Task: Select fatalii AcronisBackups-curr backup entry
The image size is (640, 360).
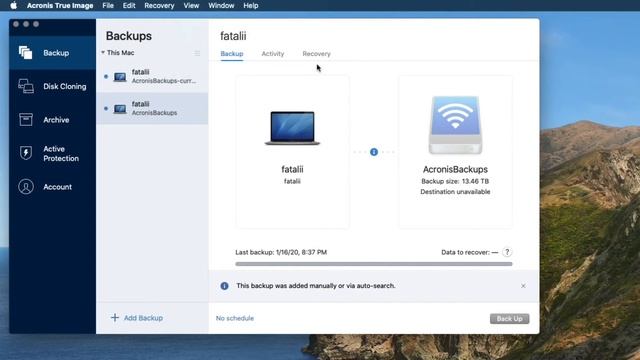Action: [152, 76]
